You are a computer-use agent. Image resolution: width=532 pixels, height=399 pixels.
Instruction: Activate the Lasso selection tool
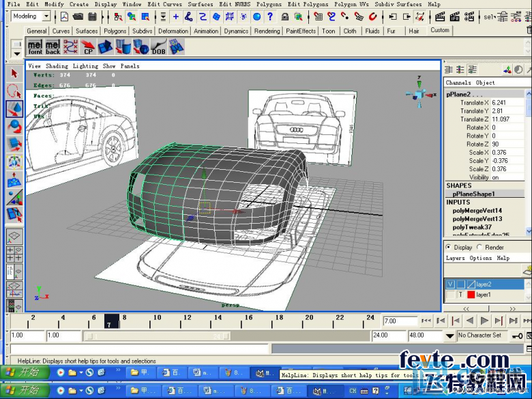pyautogui.click(x=14, y=91)
